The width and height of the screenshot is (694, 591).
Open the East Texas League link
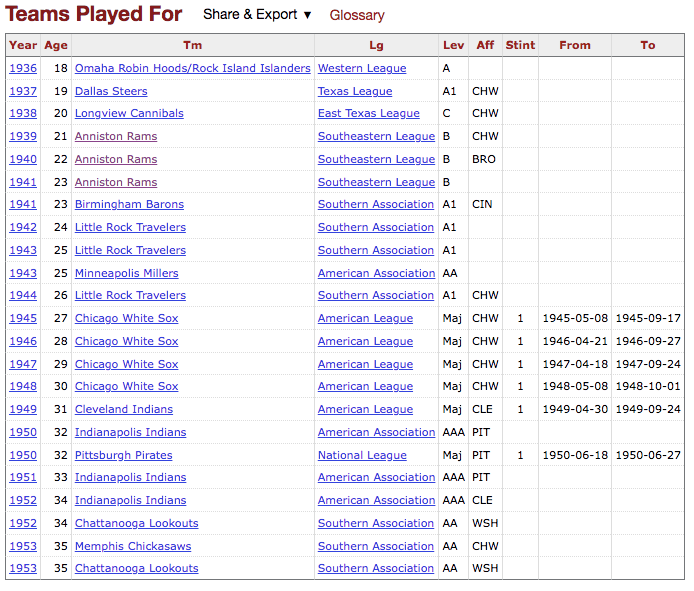369,113
